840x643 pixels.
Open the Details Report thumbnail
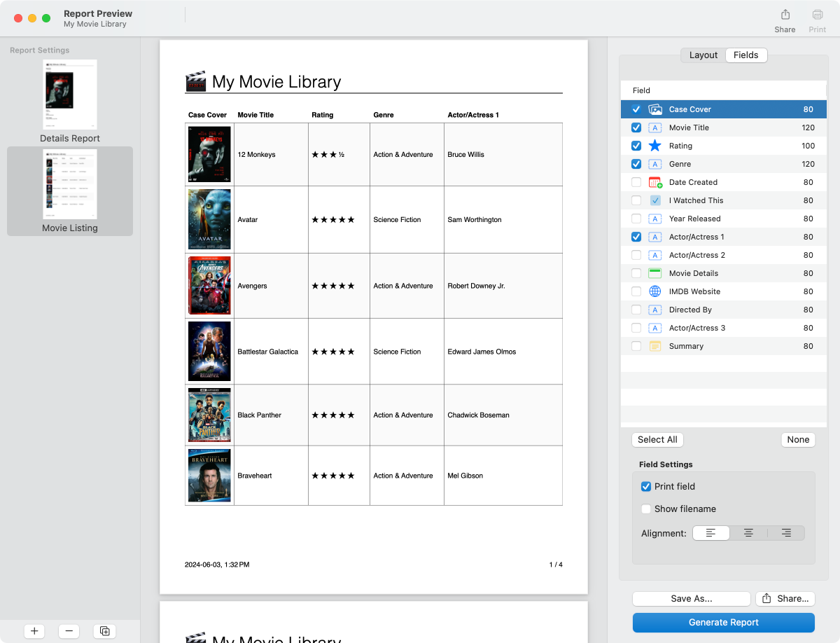70,95
